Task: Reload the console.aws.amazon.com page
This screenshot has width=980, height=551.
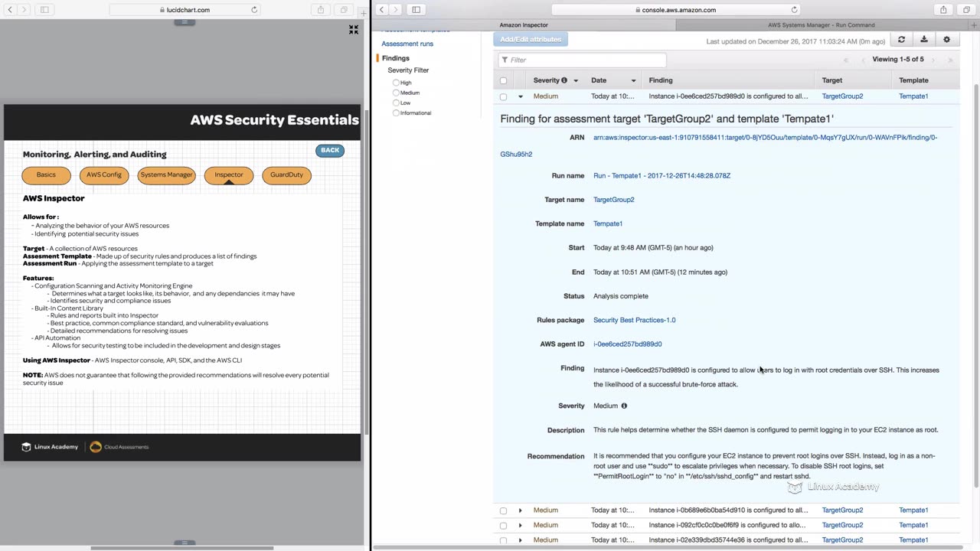Action: pyautogui.click(x=794, y=10)
